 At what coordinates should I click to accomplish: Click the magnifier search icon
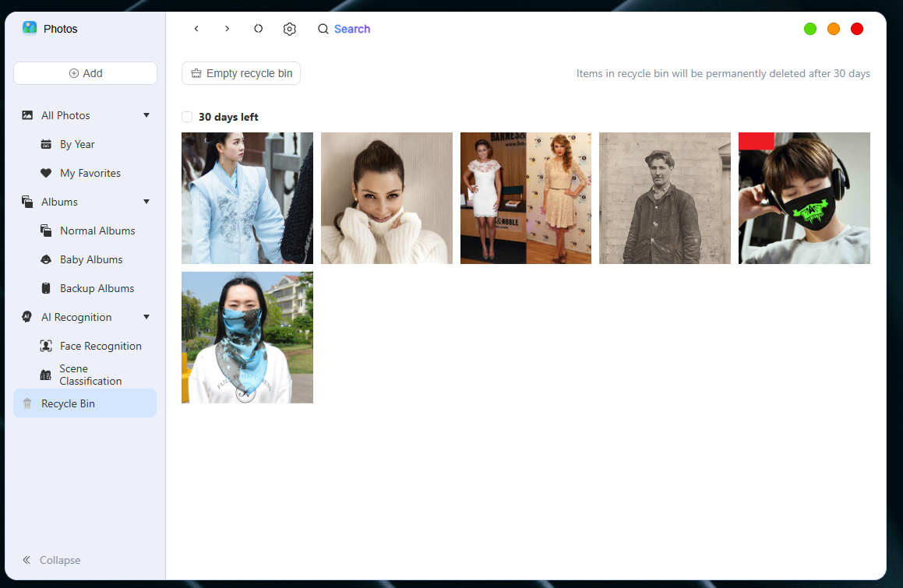pyautogui.click(x=323, y=29)
